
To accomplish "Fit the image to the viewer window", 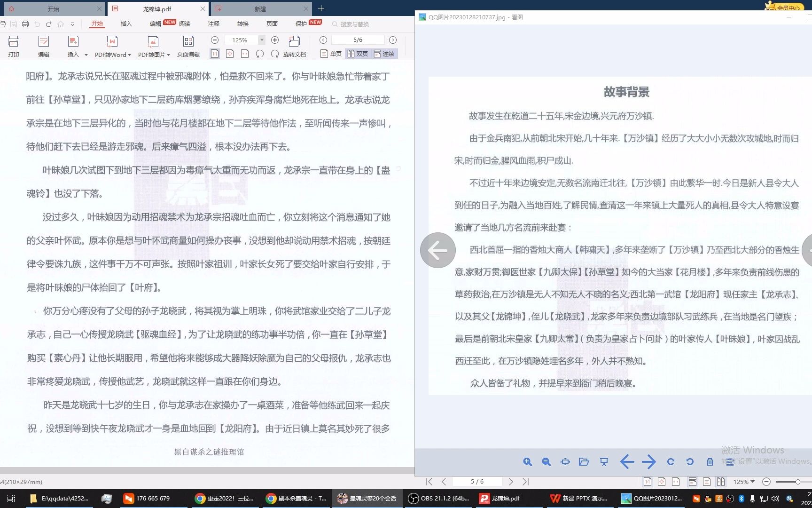I will point(565,462).
